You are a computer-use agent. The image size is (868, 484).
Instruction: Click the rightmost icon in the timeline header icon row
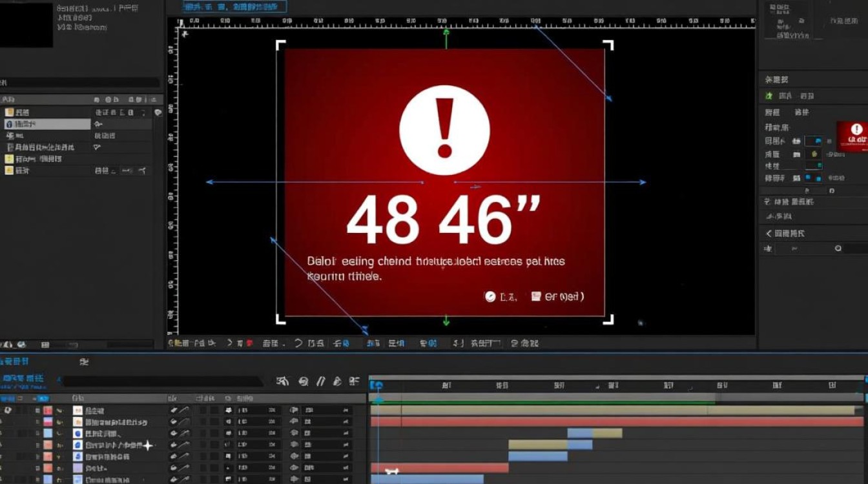pos(354,381)
